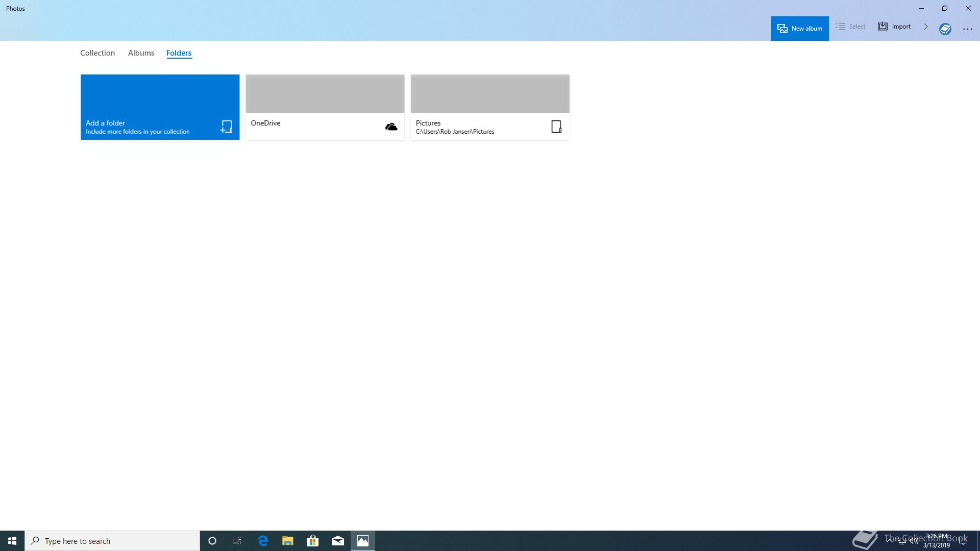Screen dimensions: 980x551
Task: Click the OneDrive cloud icon
Action: click(x=391, y=127)
